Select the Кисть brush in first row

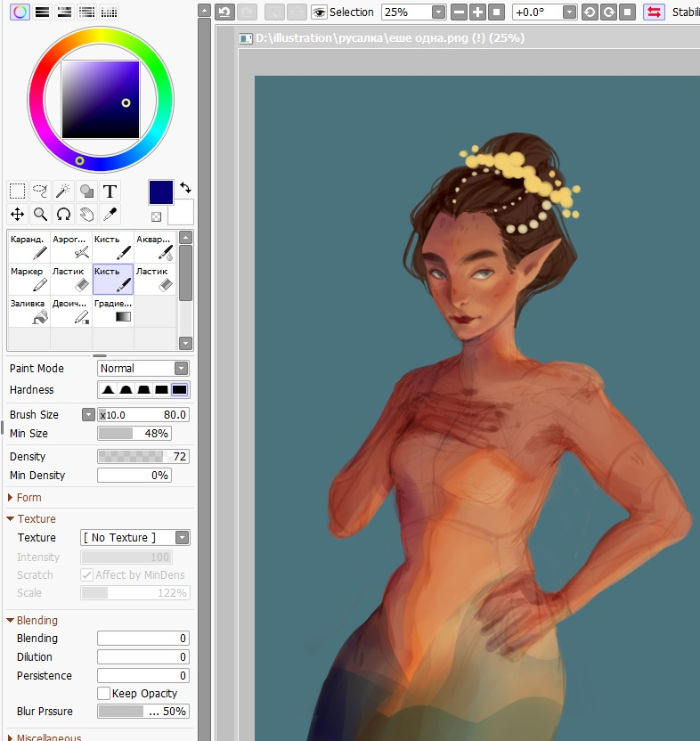(x=113, y=247)
